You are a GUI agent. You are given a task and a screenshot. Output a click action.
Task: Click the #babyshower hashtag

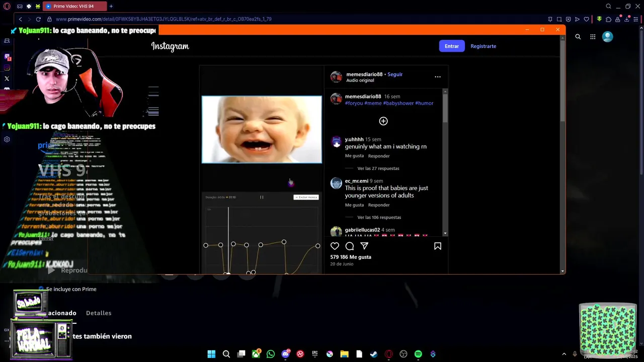398,103
